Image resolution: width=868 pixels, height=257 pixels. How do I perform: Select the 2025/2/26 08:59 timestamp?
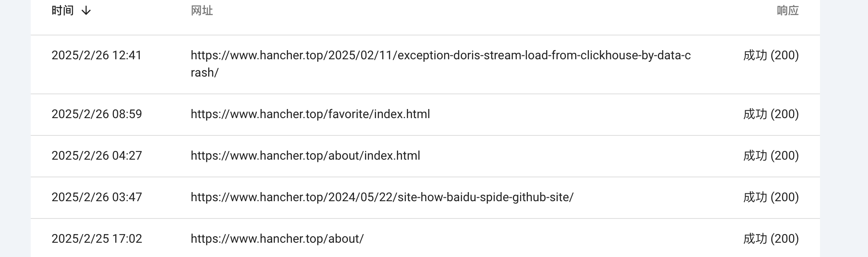tap(96, 114)
